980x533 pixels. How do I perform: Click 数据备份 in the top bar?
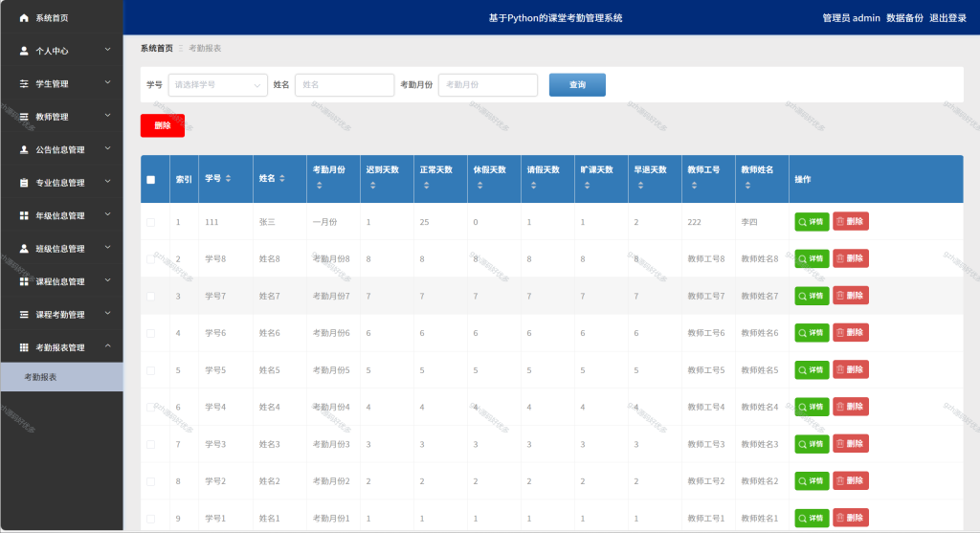(904, 18)
